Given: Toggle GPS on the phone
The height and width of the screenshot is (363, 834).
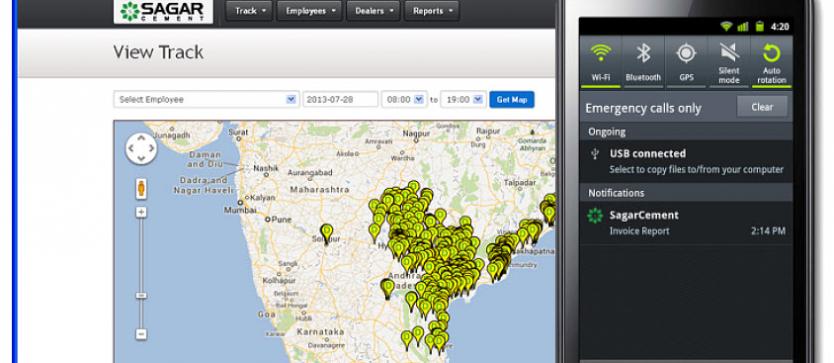Looking at the screenshot, I should pos(686,61).
